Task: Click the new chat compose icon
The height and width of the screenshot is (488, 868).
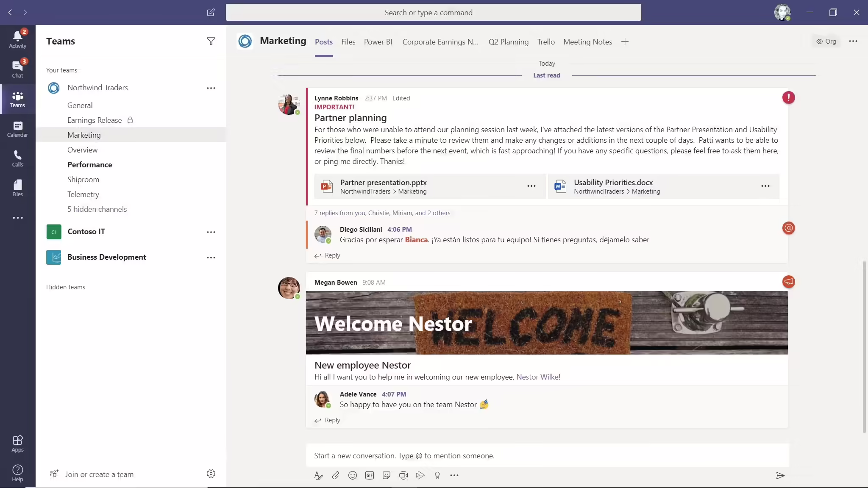Action: [211, 12]
